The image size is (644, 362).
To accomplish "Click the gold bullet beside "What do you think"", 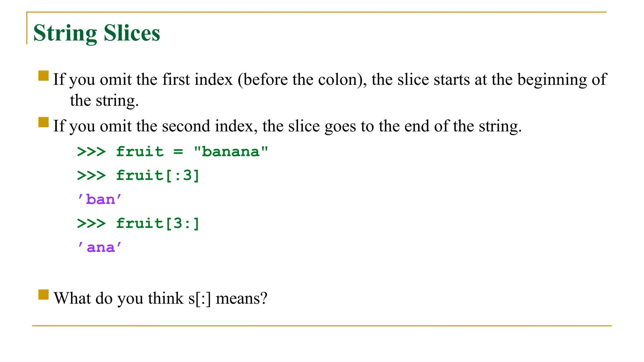I will tap(43, 295).
